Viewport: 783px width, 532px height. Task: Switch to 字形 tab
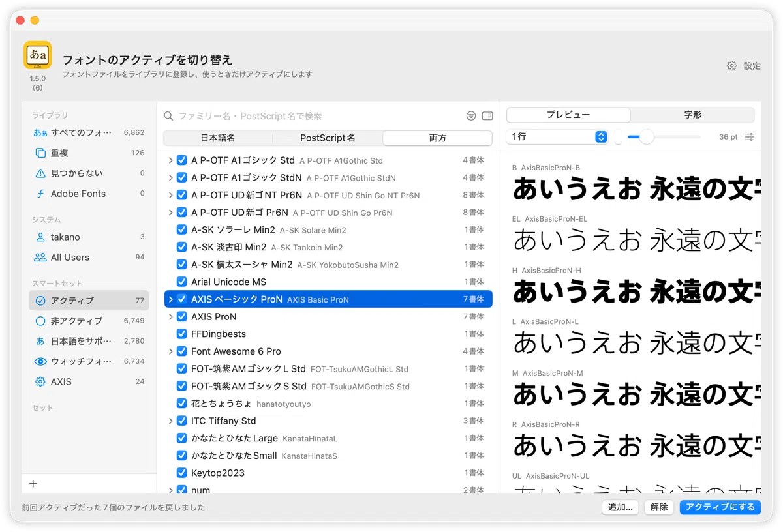693,115
